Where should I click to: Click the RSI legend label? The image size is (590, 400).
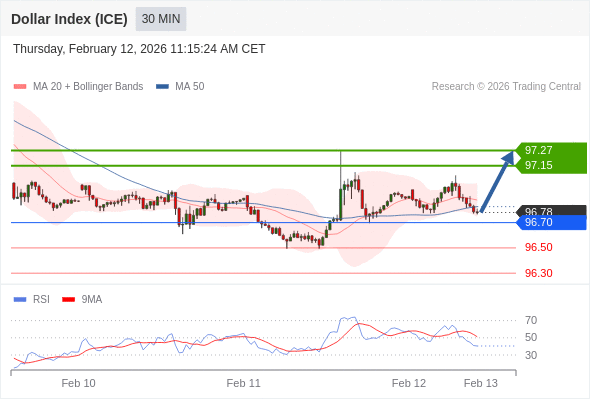coord(41,300)
